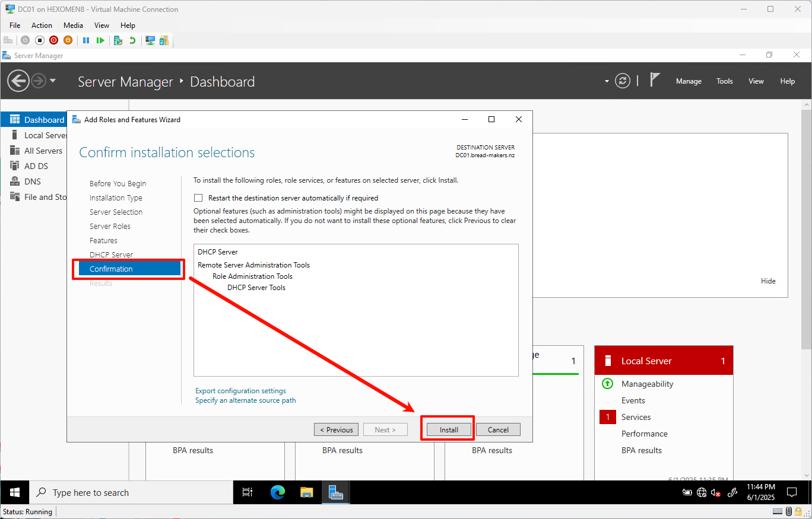This screenshot has width=812, height=519.
Task: Click the grey Start VM power icon
Action: (x=25, y=40)
